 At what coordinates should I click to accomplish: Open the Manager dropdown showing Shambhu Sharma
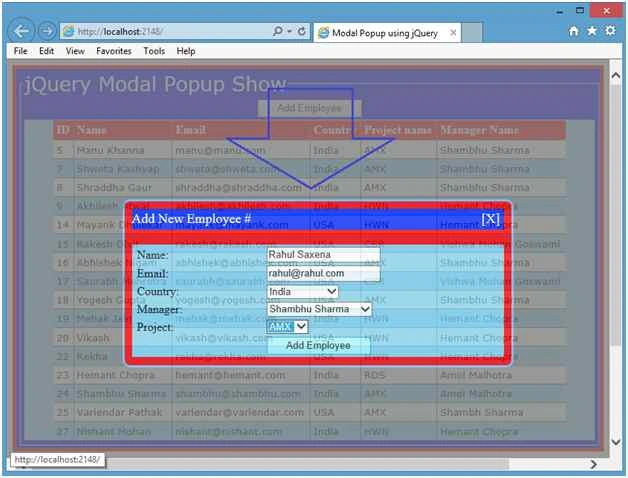[x=319, y=309]
